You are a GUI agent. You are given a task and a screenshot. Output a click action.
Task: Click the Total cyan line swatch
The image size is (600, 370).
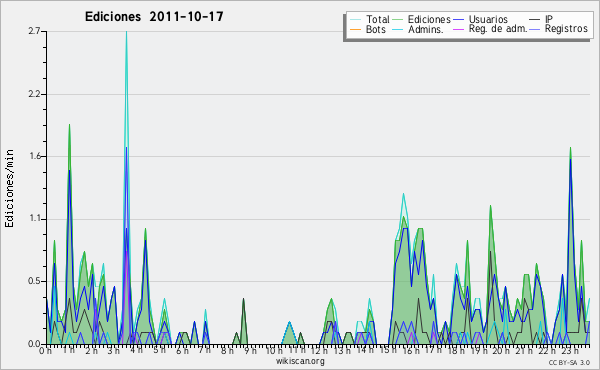pos(355,20)
